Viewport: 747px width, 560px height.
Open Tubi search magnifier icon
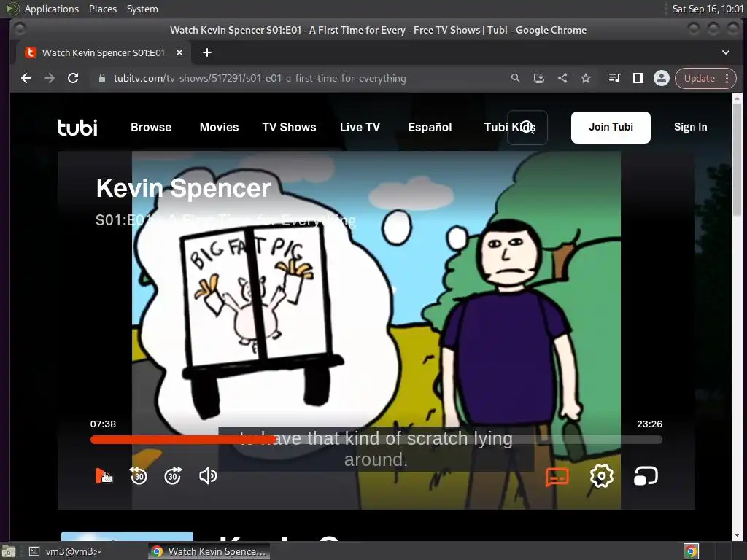pyautogui.click(x=527, y=127)
